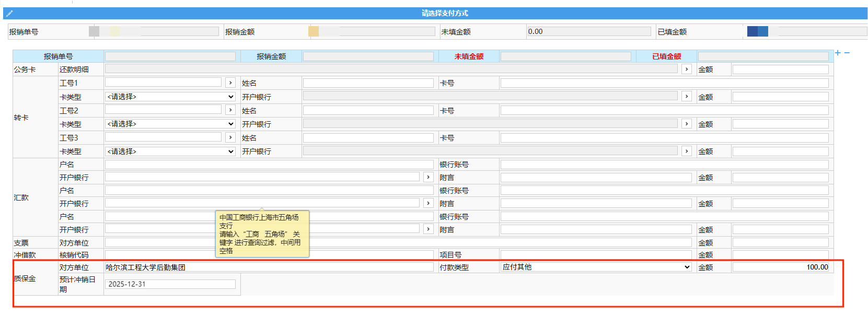868x327 pixels.
Task: Open the 卡类型 dropdown below 工号2
Action: point(170,124)
